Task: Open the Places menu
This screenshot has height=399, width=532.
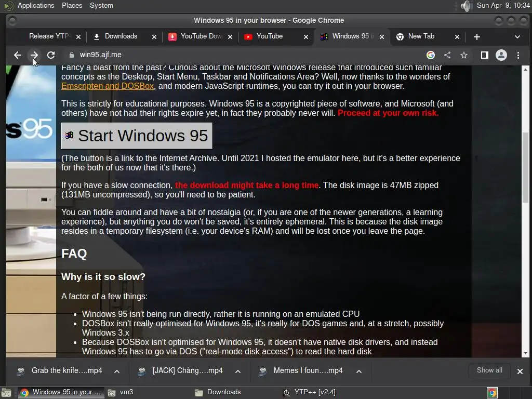Action: [x=72, y=5]
